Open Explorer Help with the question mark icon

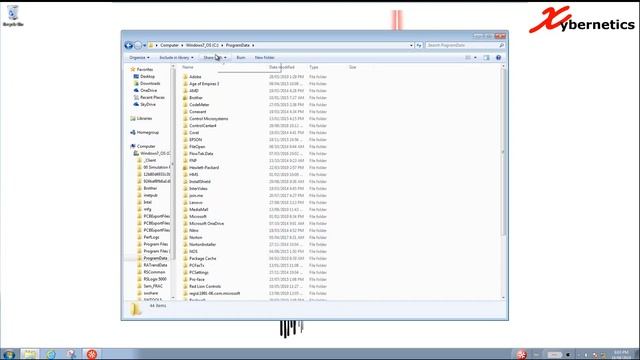[498, 58]
